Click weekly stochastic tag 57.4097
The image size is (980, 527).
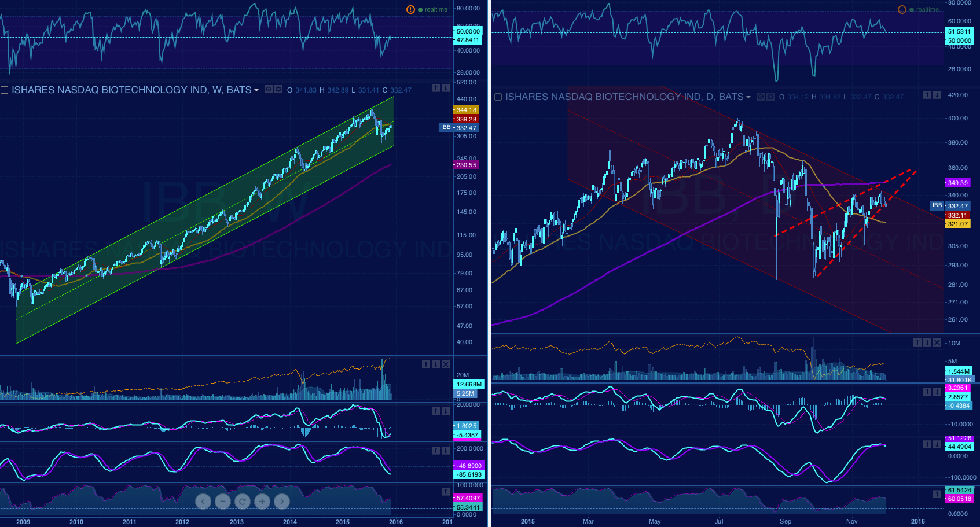tap(468, 498)
